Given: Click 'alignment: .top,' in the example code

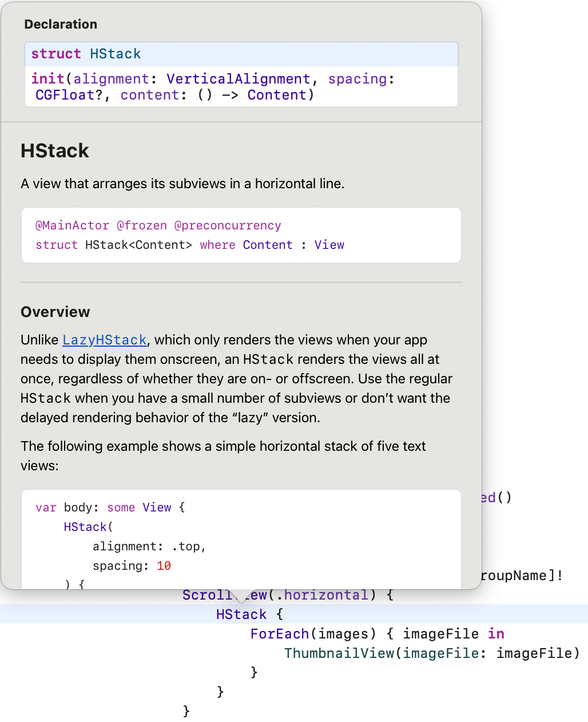Looking at the screenshot, I should [x=149, y=546].
